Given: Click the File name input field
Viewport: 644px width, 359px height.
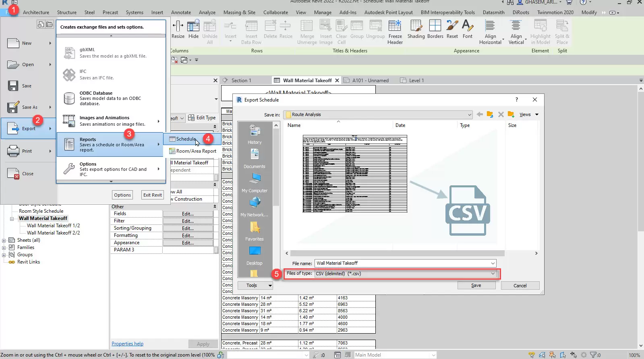Looking at the screenshot, I should coord(403,263).
